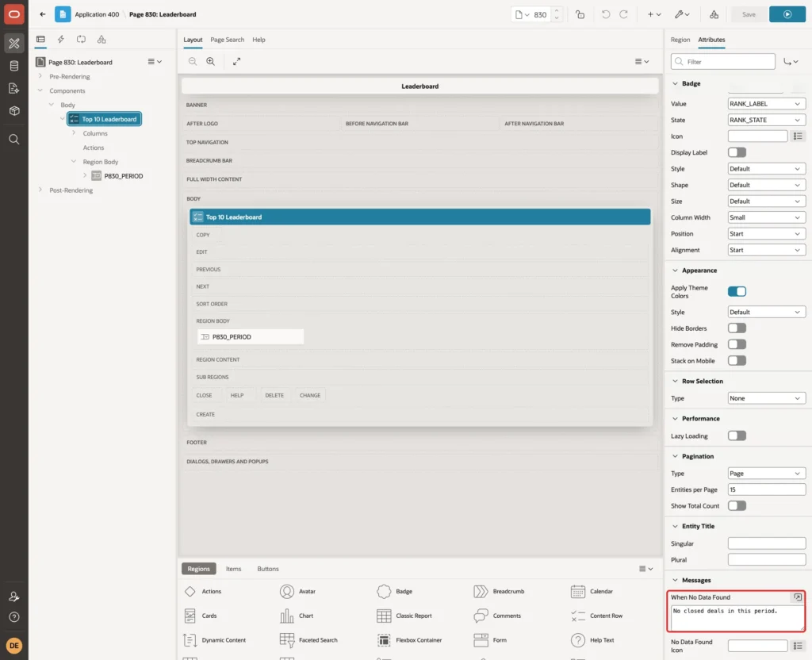Open App Builder from the left sidebar

[x=14, y=43]
